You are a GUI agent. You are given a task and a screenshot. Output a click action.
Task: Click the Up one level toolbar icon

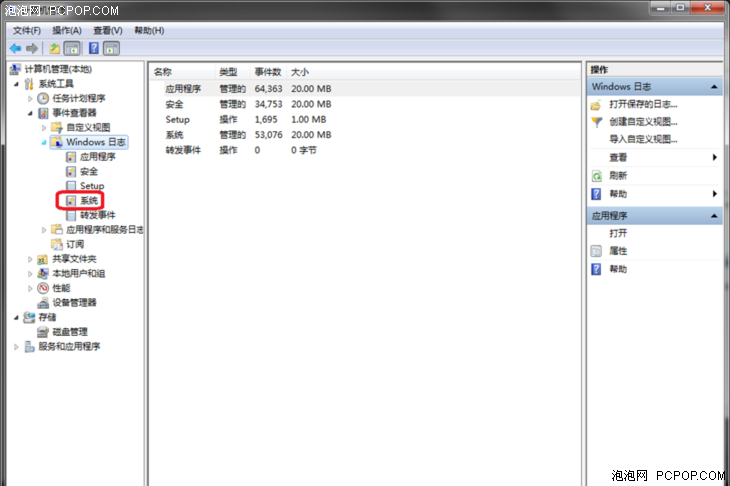click(54, 48)
